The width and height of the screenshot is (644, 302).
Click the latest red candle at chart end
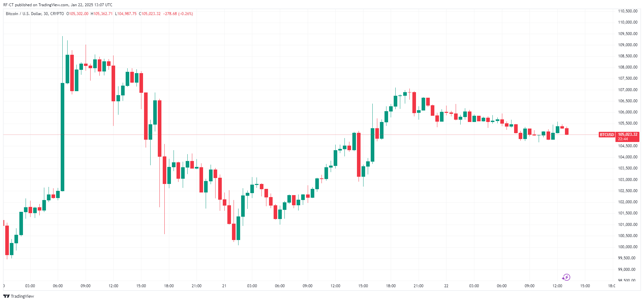click(567, 131)
